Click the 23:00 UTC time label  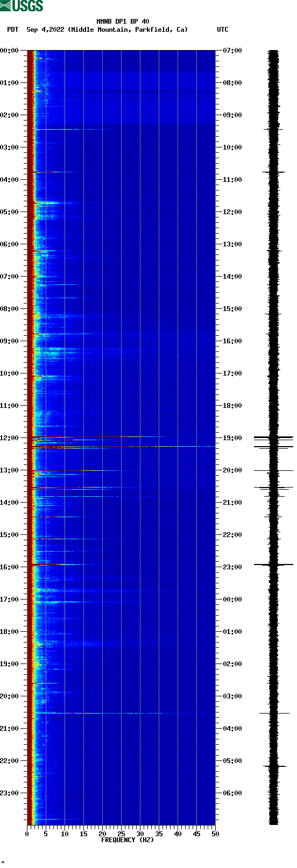click(x=232, y=567)
